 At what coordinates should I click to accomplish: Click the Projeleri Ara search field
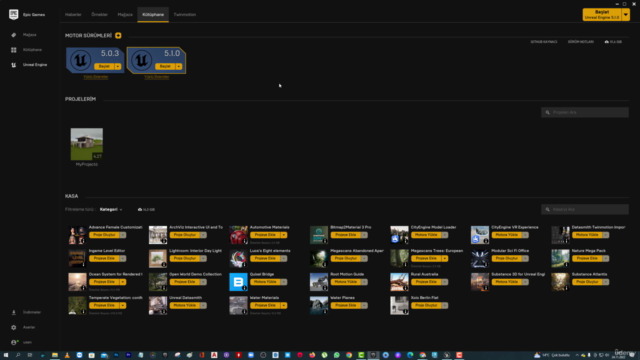[x=585, y=112]
